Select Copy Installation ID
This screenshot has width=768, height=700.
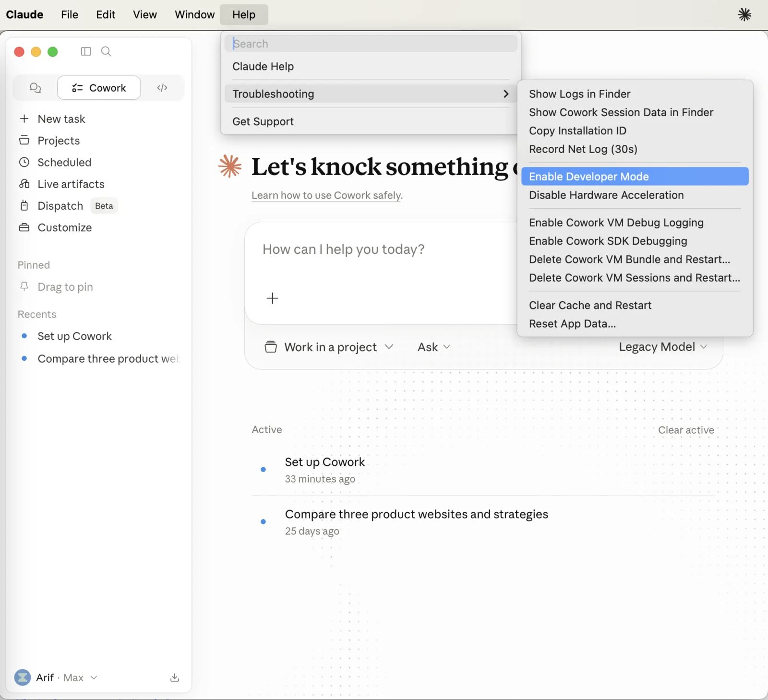pyautogui.click(x=635, y=131)
